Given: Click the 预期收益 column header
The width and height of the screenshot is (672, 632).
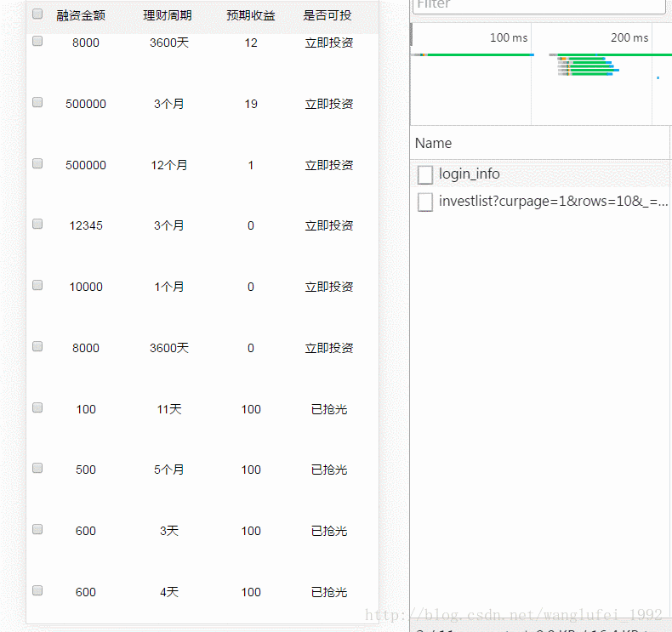Looking at the screenshot, I should pos(251,15).
